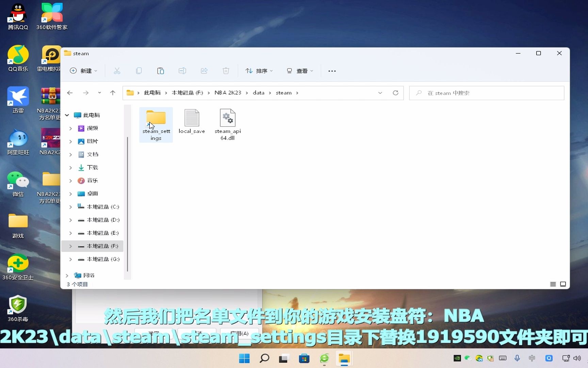This screenshot has height=368, width=588.
Task: Open the 查看 (View) dropdown
Action: coord(300,71)
